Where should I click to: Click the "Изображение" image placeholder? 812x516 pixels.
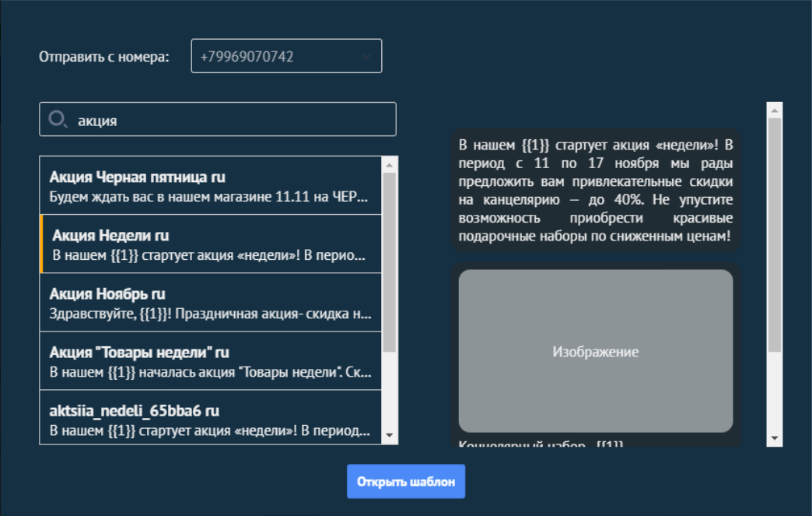[595, 352]
